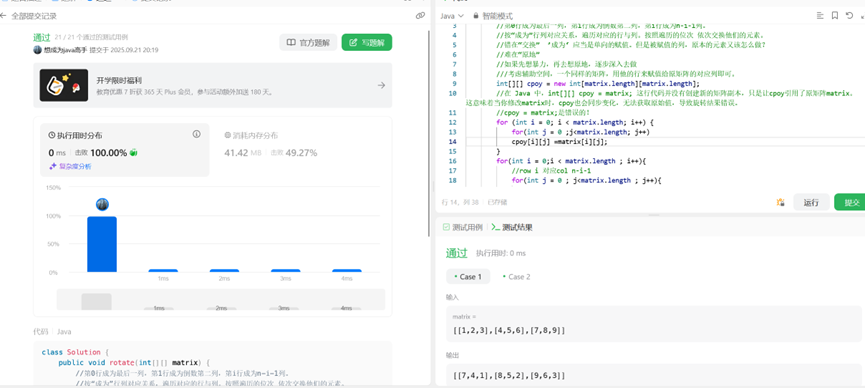Copy the submission link with the chain icon
Viewport: 865px width, 388px height.
tap(420, 16)
